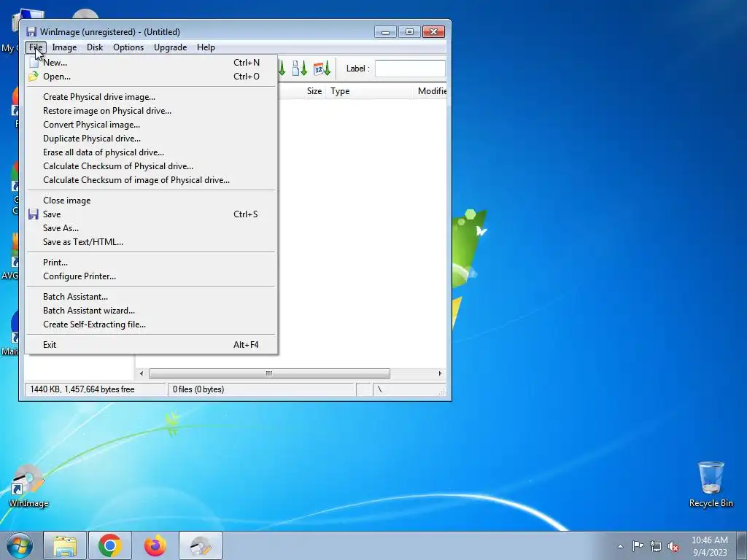Select Create Physical drive image...
This screenshot has width=747, height=560.
(151, 97)
